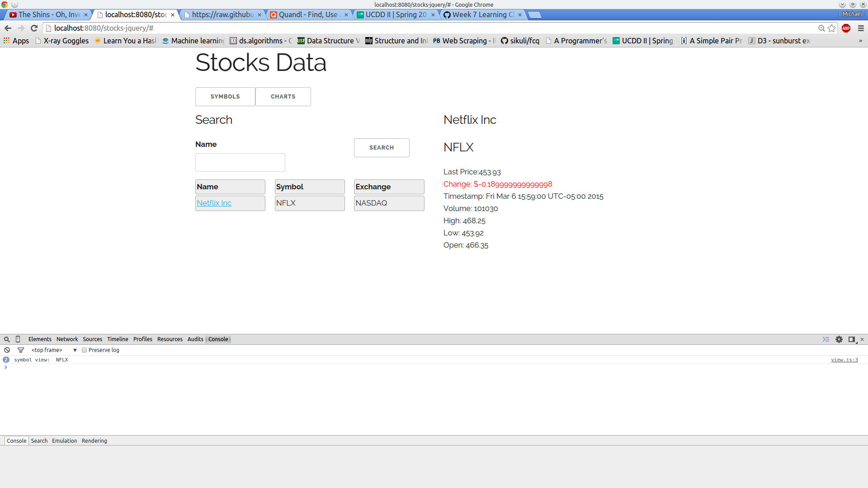Click the Elements panel tab in DevTools
The width and height of the screenshot is (868, 488).
(x=39, y=339)
